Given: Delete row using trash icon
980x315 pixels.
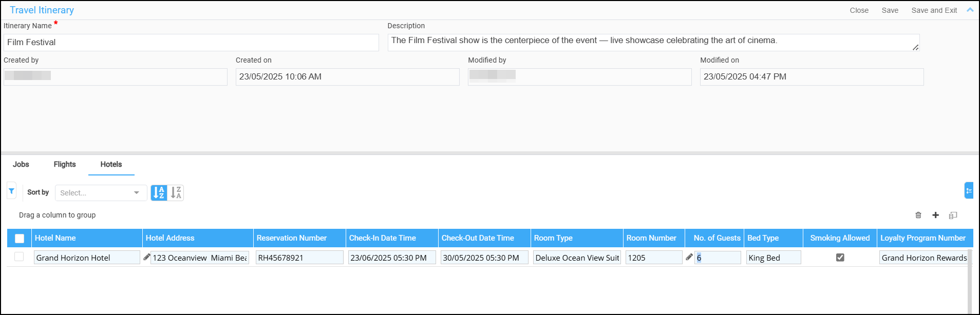Looking at the screenshot, I should [918, 215].
